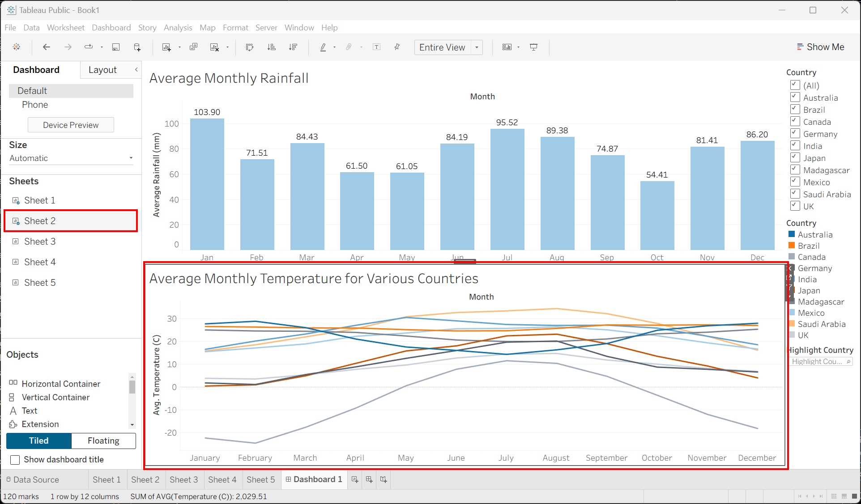Click the new dashboard tab icon at bottom
The height and width of the screenshot is (504, 861).
(369, 479)
